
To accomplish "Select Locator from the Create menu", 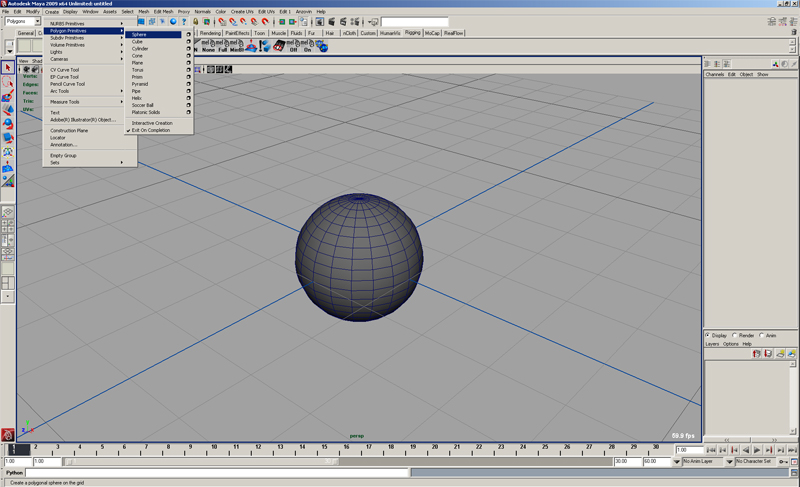I will point(58,137).
